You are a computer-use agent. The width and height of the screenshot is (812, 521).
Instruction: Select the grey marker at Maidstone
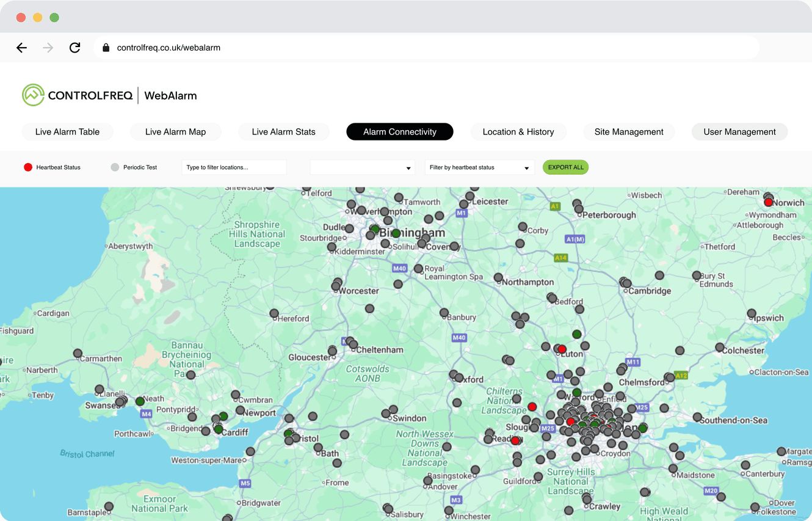point(673,468)
